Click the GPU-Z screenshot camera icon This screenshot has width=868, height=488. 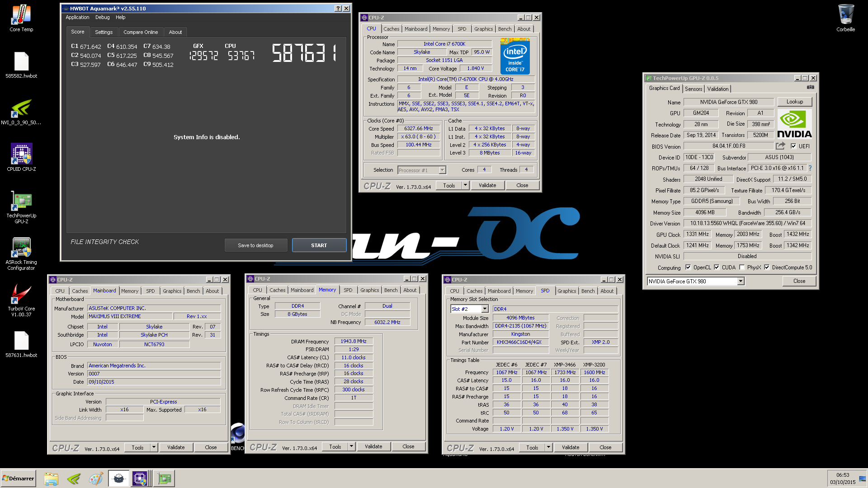click(x=811, y=87)
